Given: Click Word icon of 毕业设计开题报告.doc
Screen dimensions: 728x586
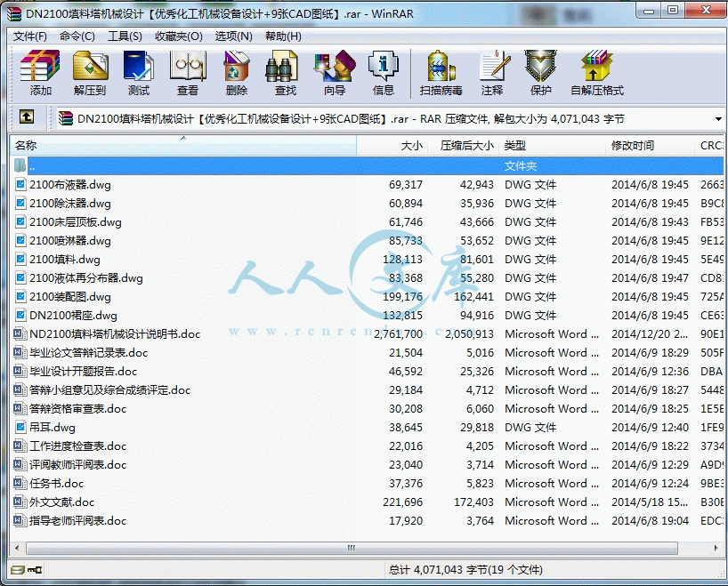Looking at the screenshot, I should (x=19, y=371).
